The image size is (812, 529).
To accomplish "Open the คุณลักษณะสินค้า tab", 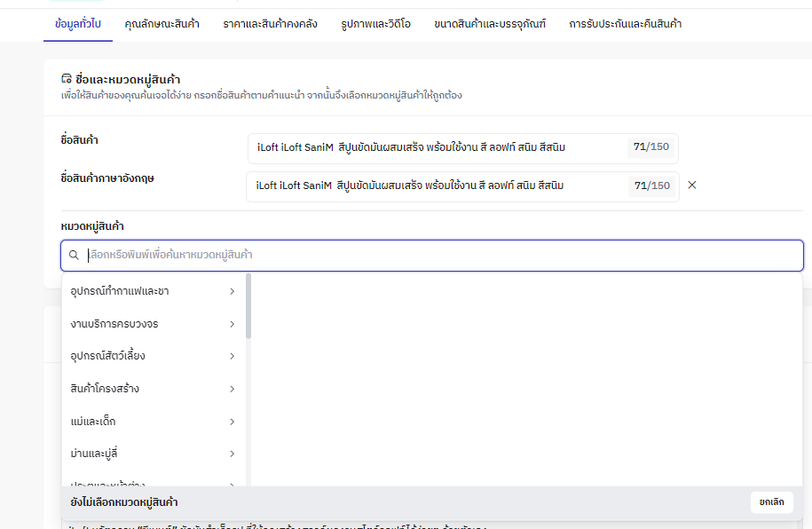I will coord(162,24).
